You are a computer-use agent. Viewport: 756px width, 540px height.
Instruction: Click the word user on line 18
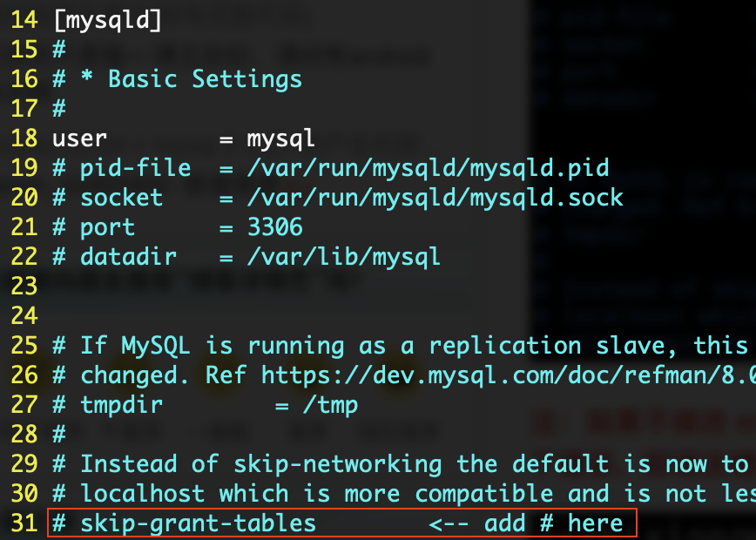(79, 138)
